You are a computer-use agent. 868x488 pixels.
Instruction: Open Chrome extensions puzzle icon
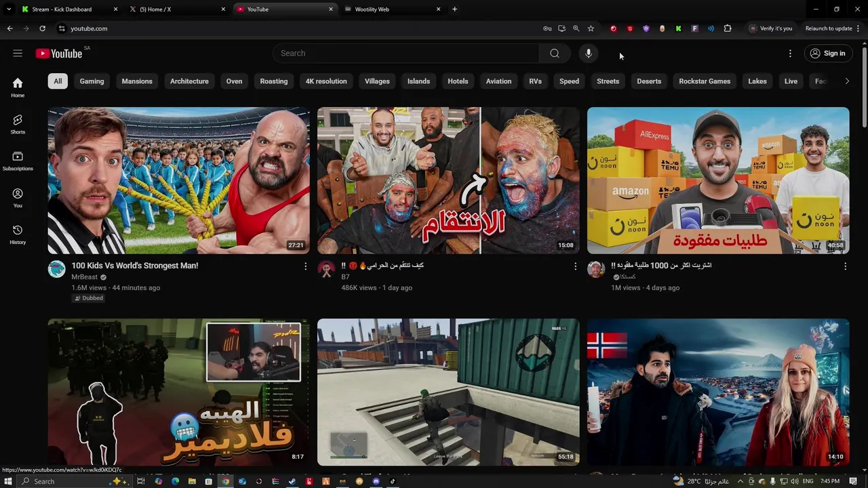728,28
